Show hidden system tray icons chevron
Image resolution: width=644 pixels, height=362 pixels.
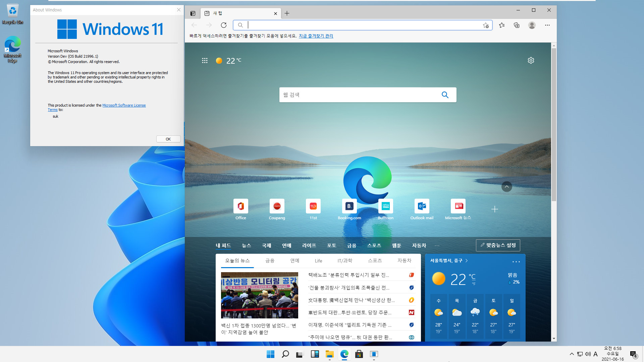[x=572, y=354]
